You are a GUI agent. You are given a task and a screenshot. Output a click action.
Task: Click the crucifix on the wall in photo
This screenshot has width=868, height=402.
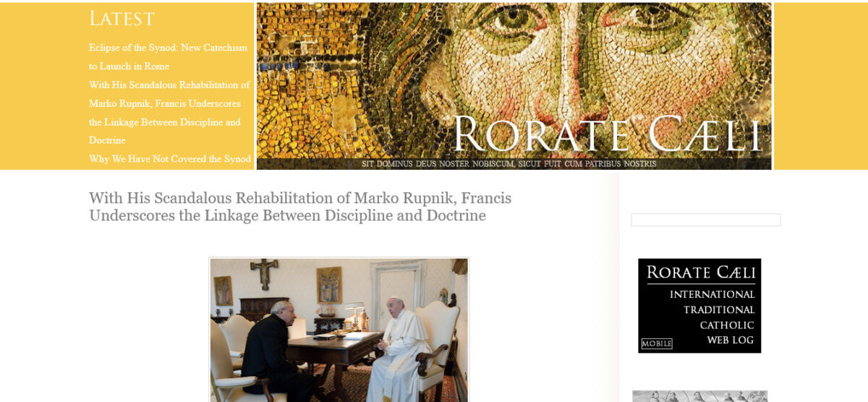click(265, 273)
